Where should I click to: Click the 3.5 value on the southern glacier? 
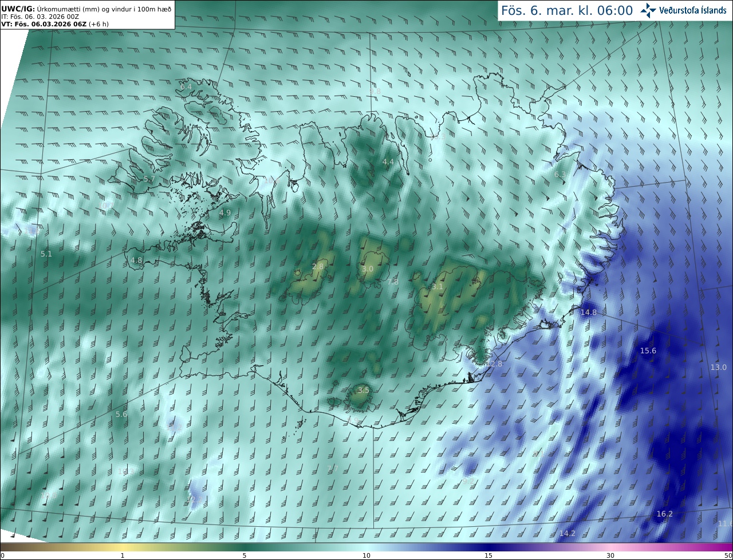363,390
